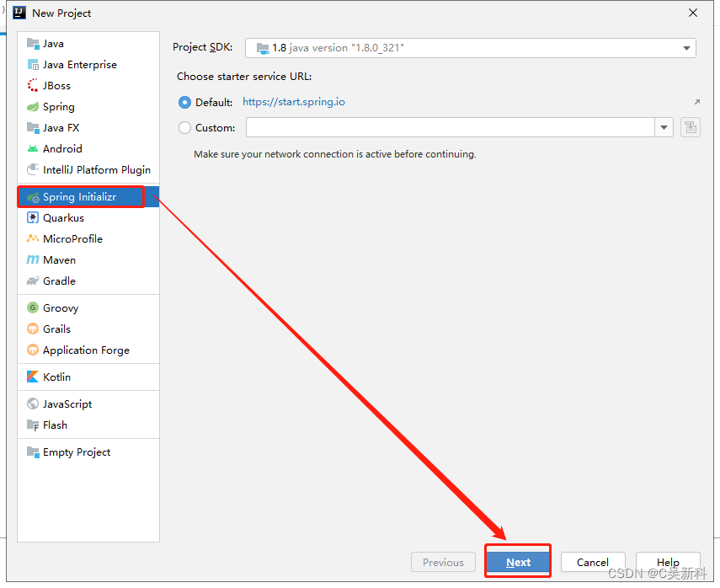Open the Project SDK dropdown

click(x=471, y=48)
